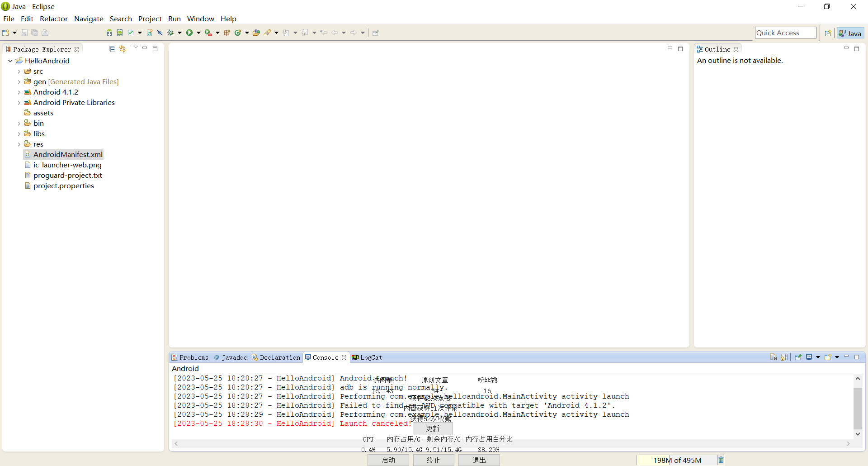Open the Run button dropdown arrow
This screenshot has height=466, width=868.
[198, 33]
